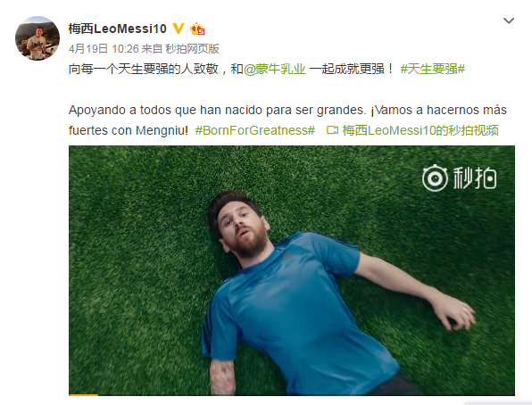Open the #天生要强# hashtag topic
The width and height of the screenshot is (532, 405).
pos(433,70)
